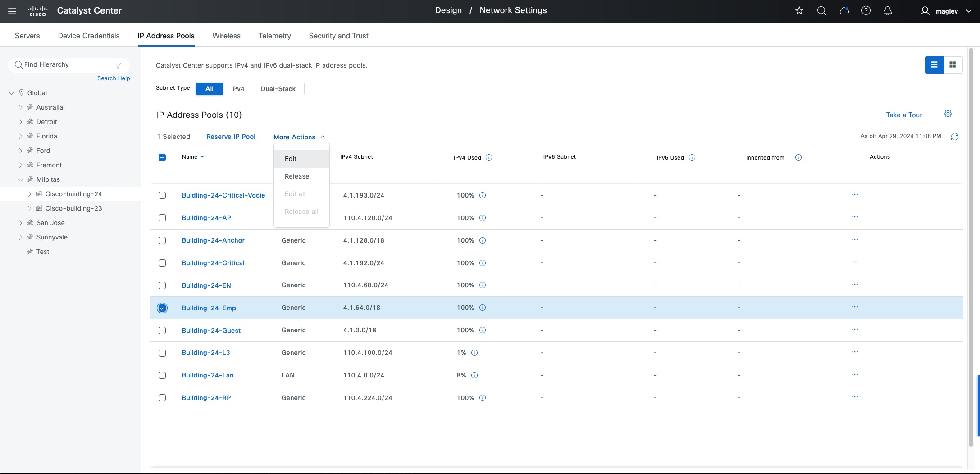Check the Building-24-L3 row checkbox
This screenshot has width=980, height=474.
pos(162,353)
